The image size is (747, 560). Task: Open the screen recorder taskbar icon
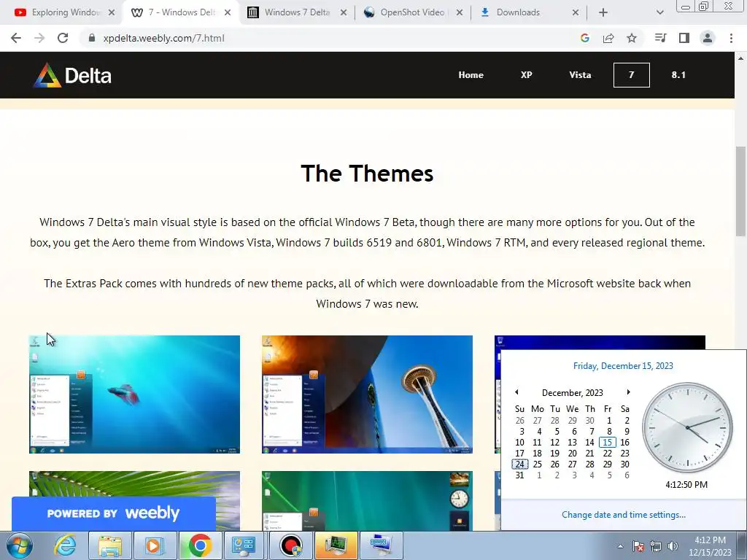(x=290, y=545)
